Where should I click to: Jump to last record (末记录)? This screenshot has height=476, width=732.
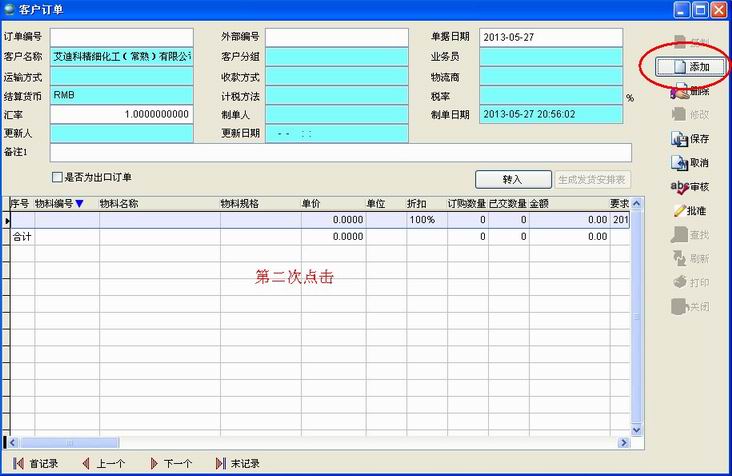coord(237,464)
